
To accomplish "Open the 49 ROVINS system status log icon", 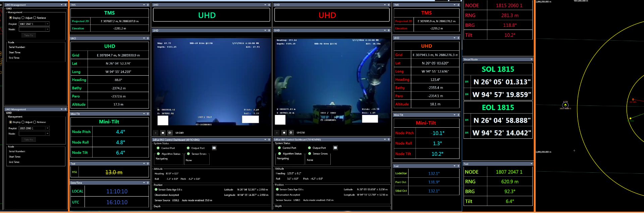I will click(214, 148).
